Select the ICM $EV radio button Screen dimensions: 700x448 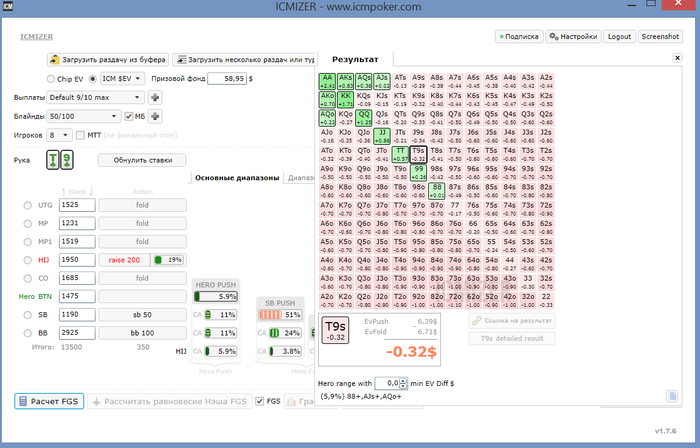point(92,79)
